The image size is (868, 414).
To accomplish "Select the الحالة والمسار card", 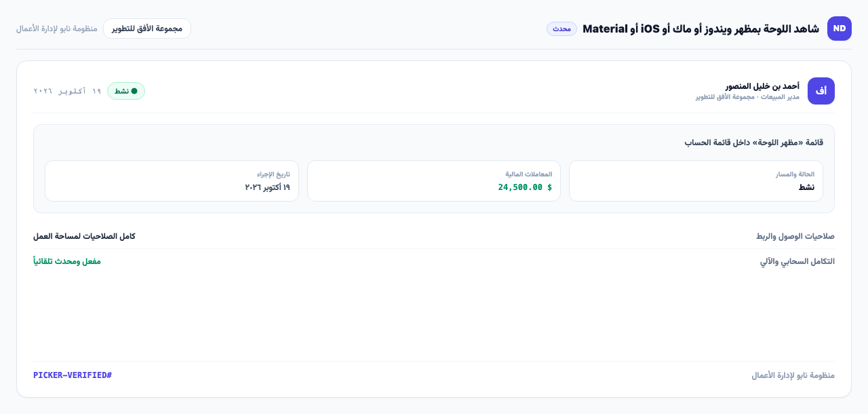I will click(x=696, y=181).
